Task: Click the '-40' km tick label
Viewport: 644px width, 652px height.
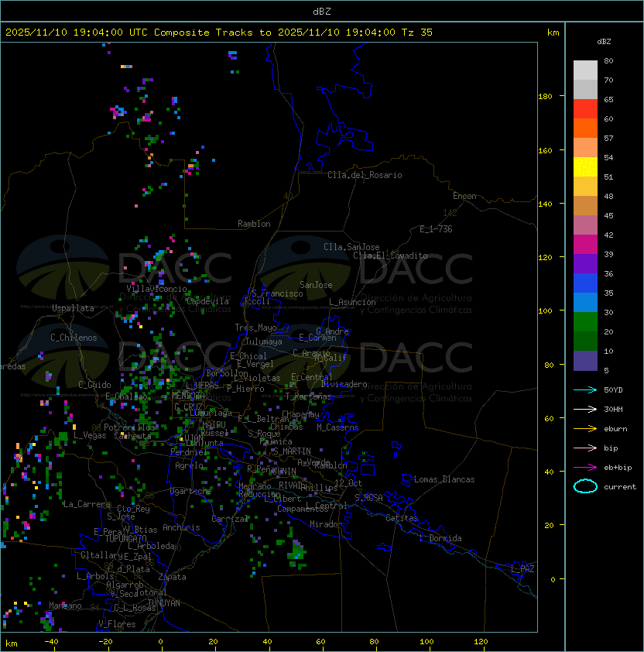Action: click(x=51, y=642)
